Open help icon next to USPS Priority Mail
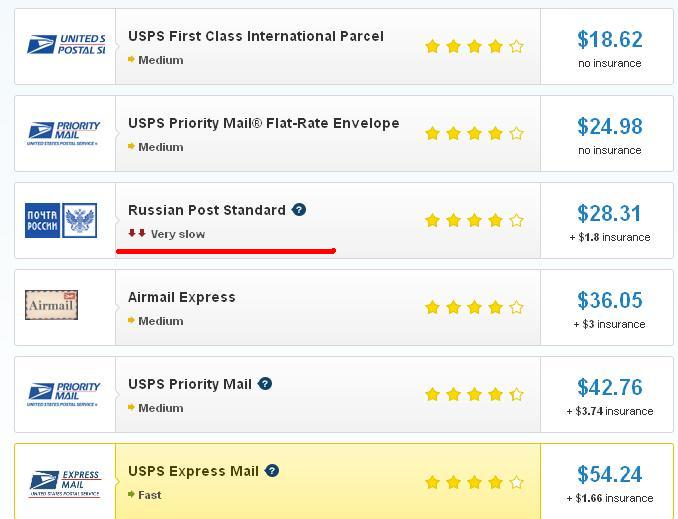The height and width of the screenshot is (519, 678). 265,384
